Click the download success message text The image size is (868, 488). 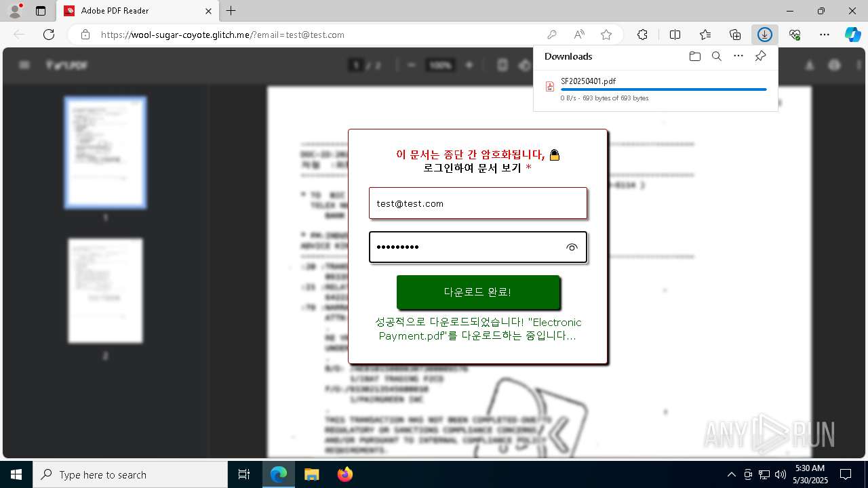(478, 329)
